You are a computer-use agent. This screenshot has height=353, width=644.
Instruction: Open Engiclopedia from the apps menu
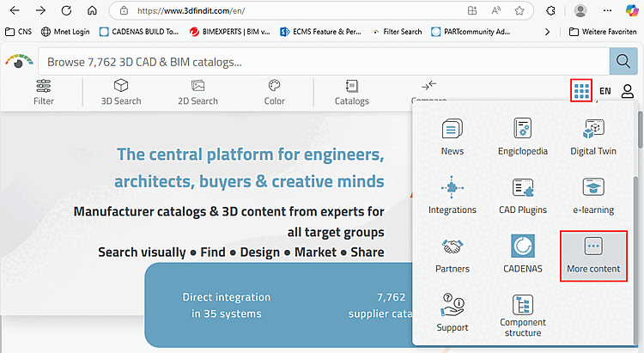[522, 137]
